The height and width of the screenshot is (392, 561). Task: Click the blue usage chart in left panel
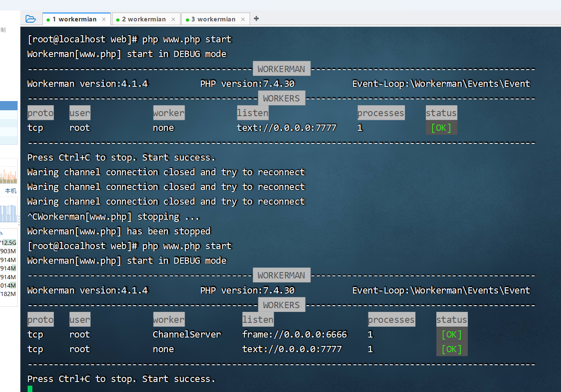click(8, 213)
